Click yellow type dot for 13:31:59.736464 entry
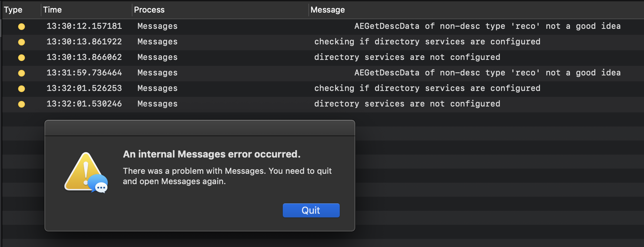Viewport: 644px width, 247px height. point(21,73)
